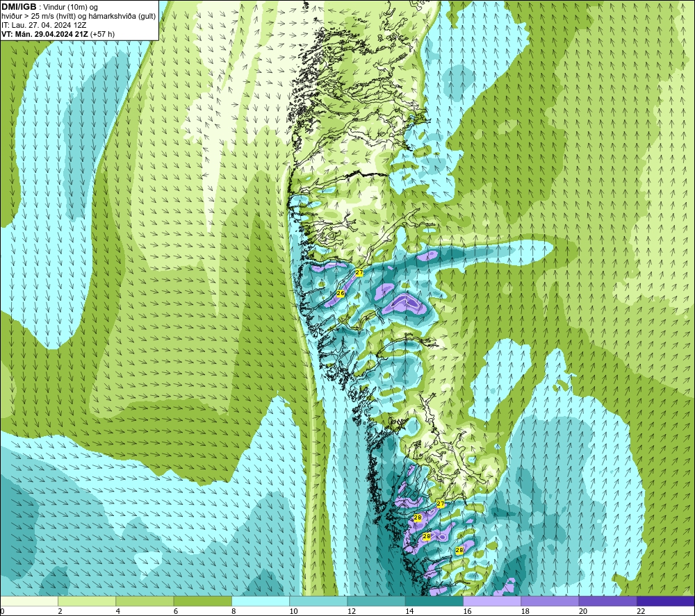Click the scale number 12
695x616 pixels.
(352, 611)
